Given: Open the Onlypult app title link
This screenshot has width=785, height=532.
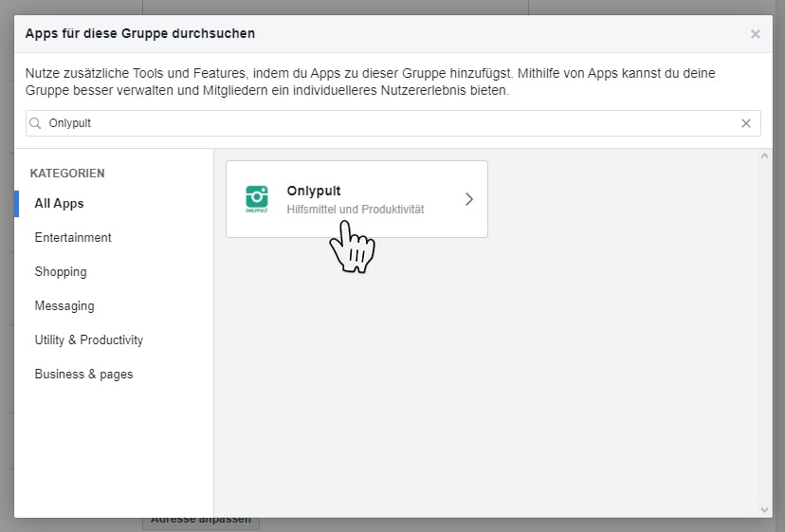Looking at the screenshot, I should 313,191.
